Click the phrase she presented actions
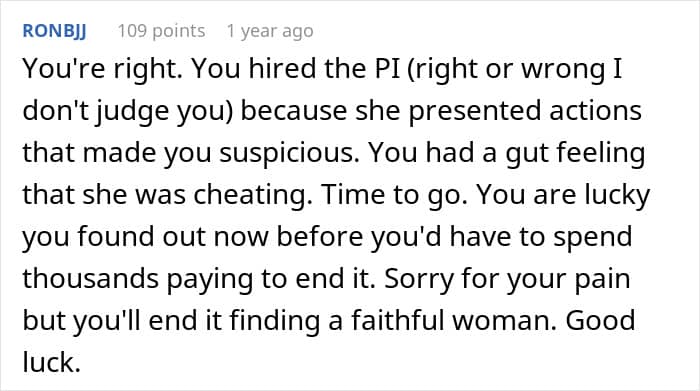Image resolution: width=700 pixels, height=391 pixels. (498, 112)
